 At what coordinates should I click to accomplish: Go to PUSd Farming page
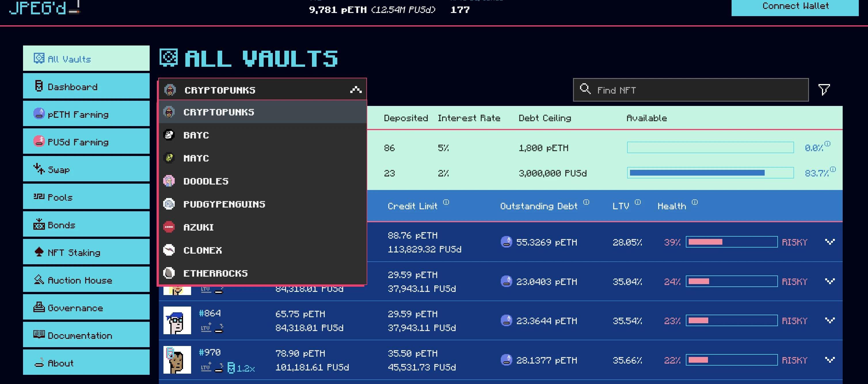86,142
